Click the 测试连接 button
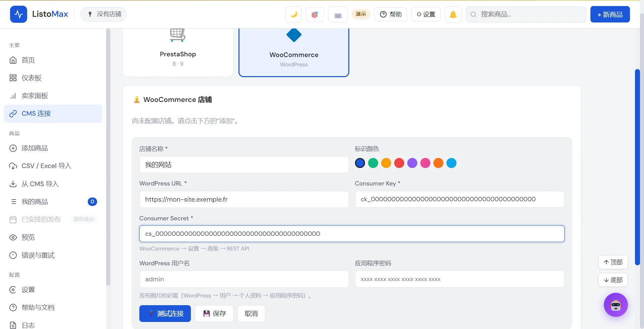 165,314
